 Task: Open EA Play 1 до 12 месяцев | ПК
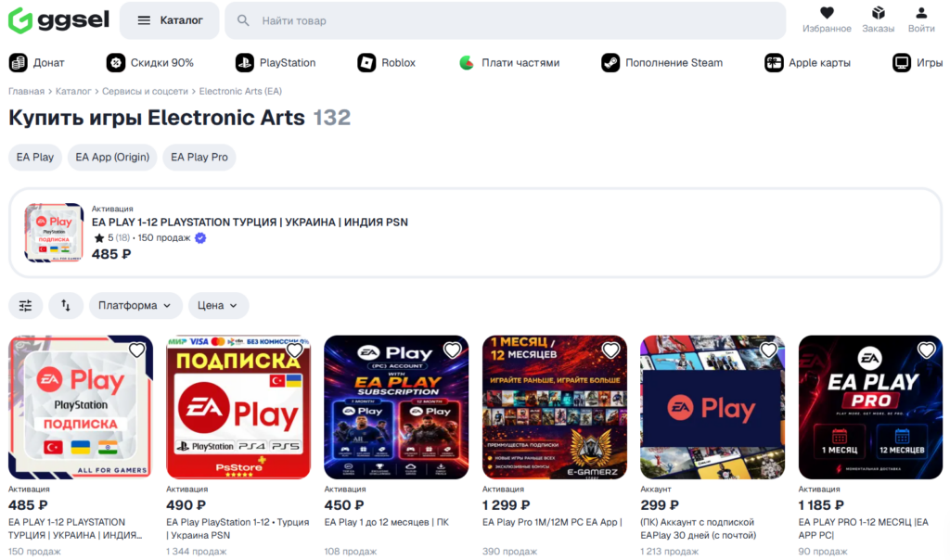(x=387, y=523)
